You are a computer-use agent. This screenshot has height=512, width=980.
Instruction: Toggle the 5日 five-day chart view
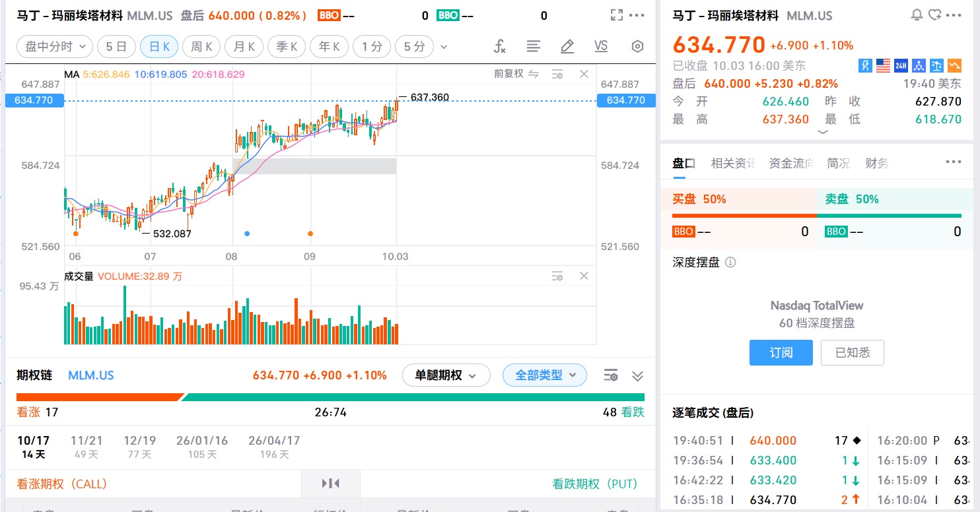click(x=116, y=46)
